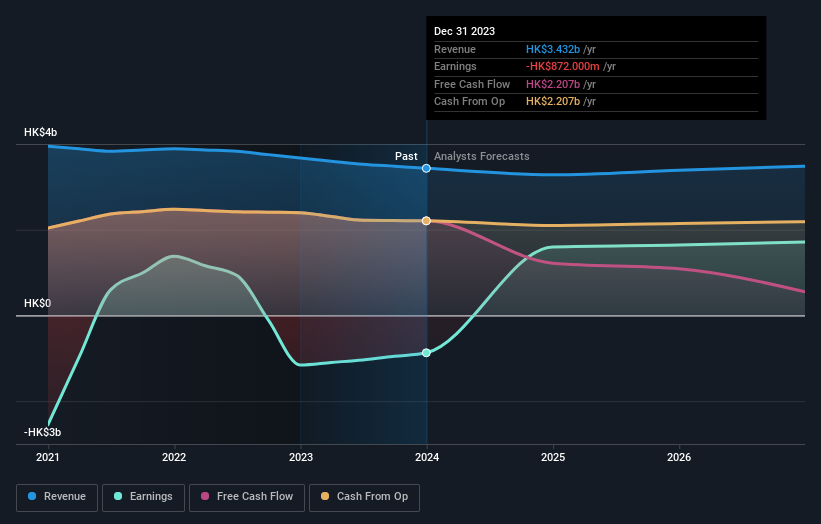Screen dimensions: 821x524
Task: Click the 2022 x-axis label
Action: (174, 458)
